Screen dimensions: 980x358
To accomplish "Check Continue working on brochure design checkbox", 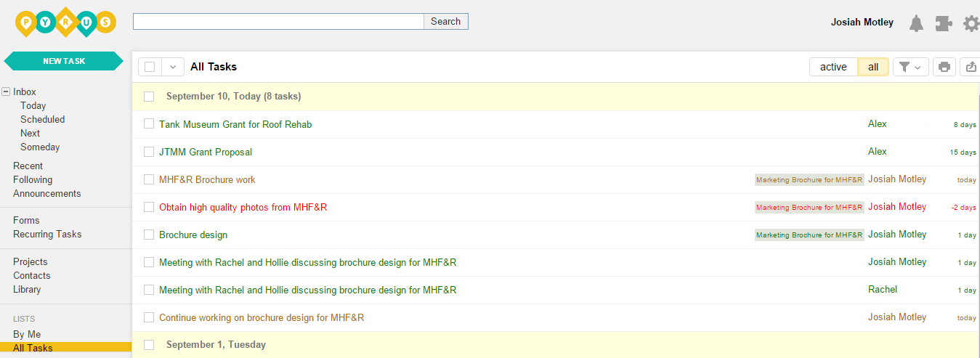I will pos(149,317).
